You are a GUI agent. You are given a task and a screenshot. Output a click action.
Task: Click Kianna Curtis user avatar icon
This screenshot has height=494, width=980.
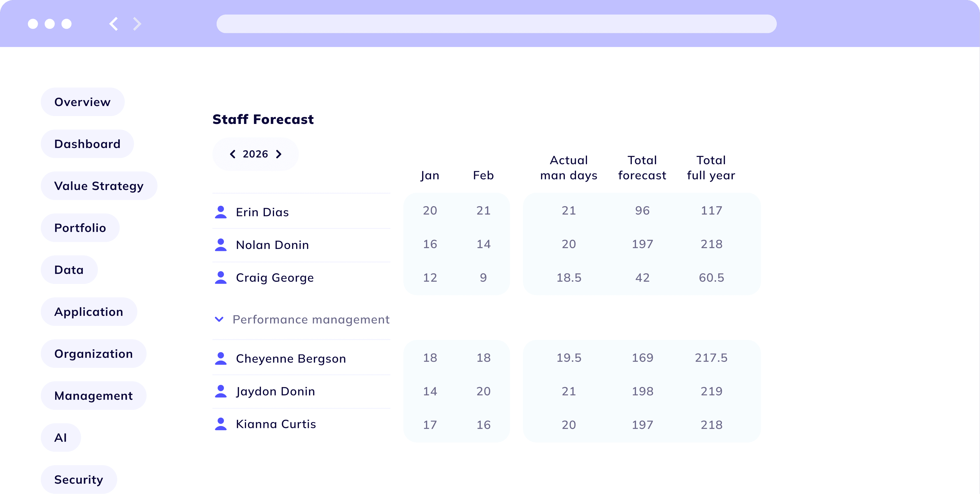click(x=221, y=424)
